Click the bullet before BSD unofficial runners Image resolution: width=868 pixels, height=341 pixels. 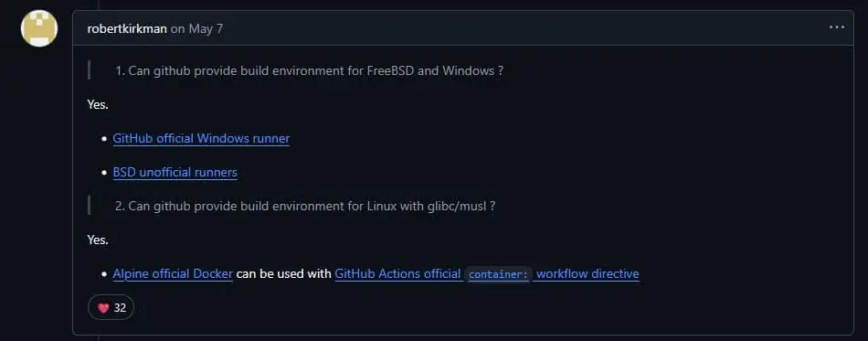[x=104, y=173]
